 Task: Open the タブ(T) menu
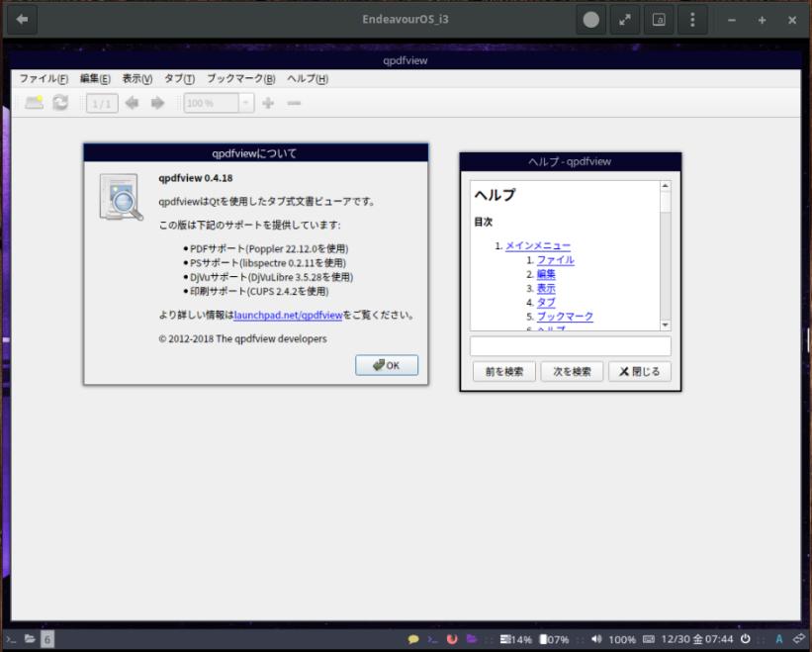179,79
